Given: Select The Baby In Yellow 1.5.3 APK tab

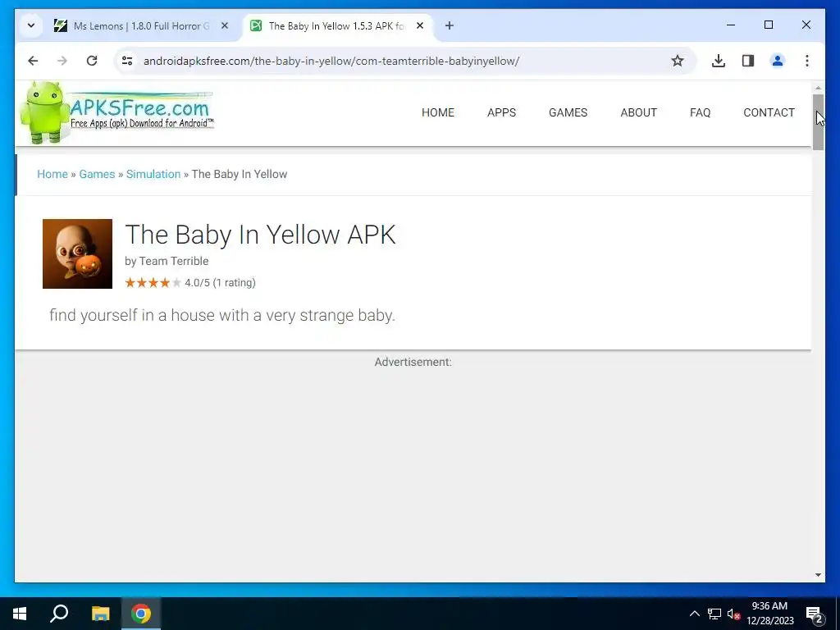Looking at the screenshot, I should click(x=336, y=25).
